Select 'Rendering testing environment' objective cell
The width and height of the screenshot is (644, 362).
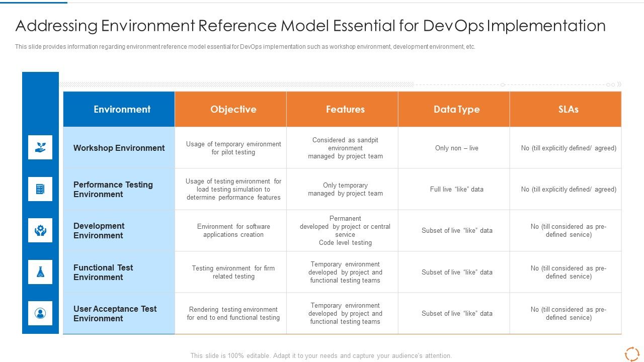tap(230, 313)
